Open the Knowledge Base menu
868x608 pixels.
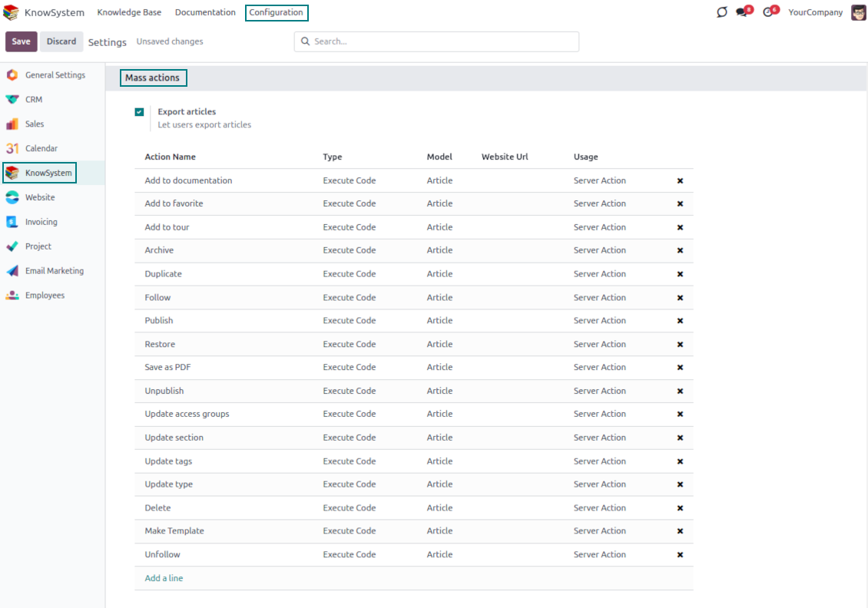tap(129, 12)
